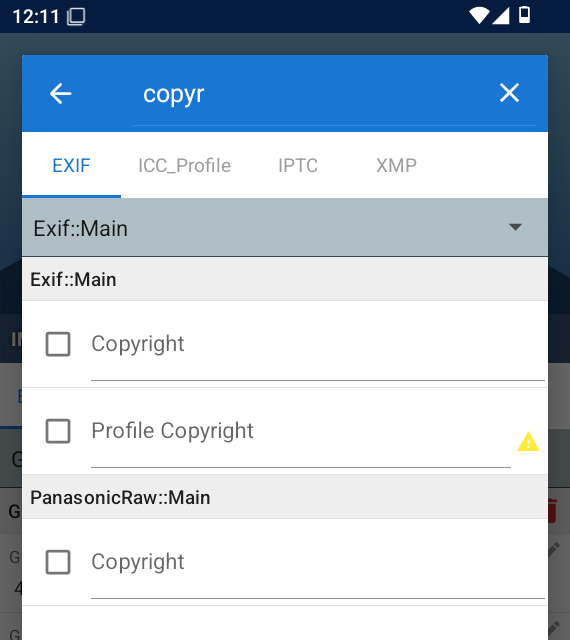The image size is (570, 640).
Task: Tap the battery icon in status bar
Action: coord(524,15)
